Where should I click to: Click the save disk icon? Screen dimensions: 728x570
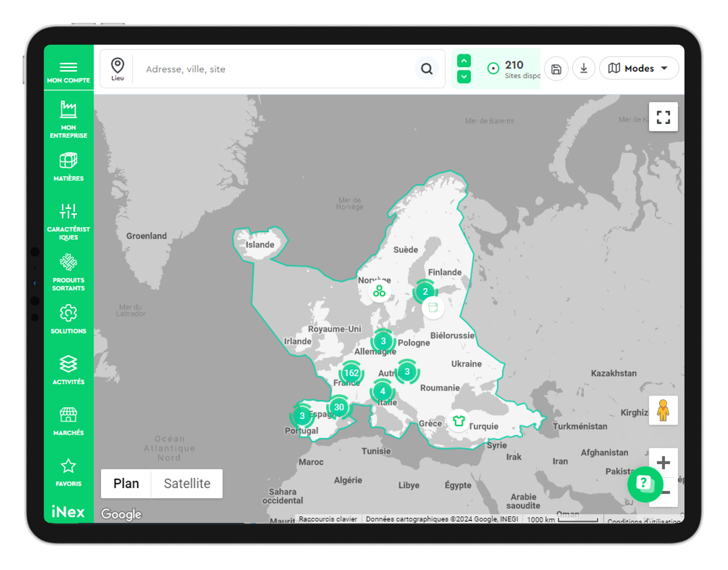pyautogui.click(x=556, y=69)
